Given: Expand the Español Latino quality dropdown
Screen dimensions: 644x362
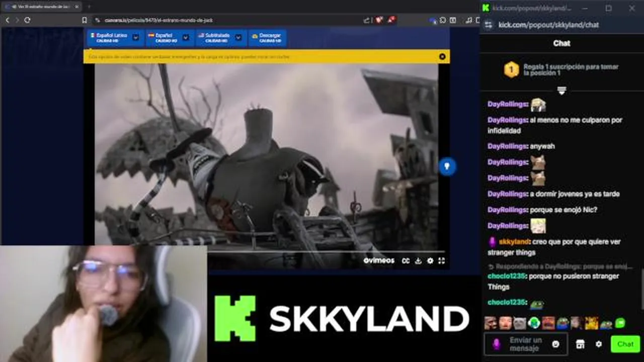Looking at the screenshot, I should [136, 38].
